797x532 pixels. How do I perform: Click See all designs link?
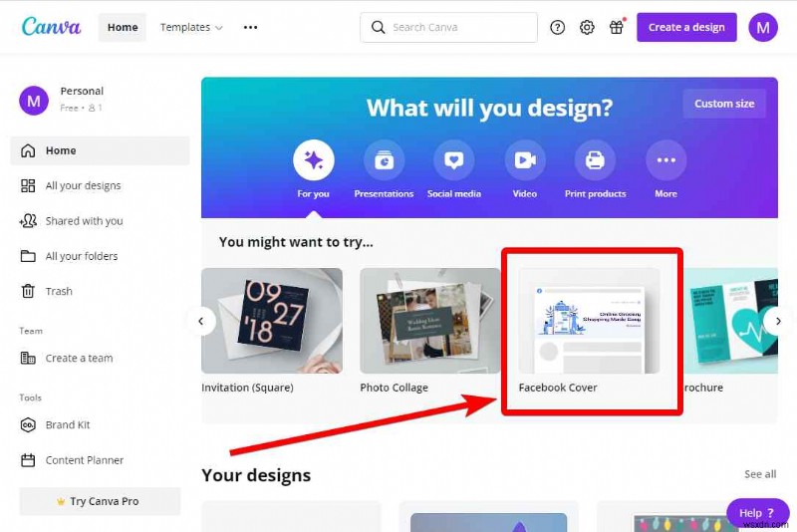pos(760,474)
